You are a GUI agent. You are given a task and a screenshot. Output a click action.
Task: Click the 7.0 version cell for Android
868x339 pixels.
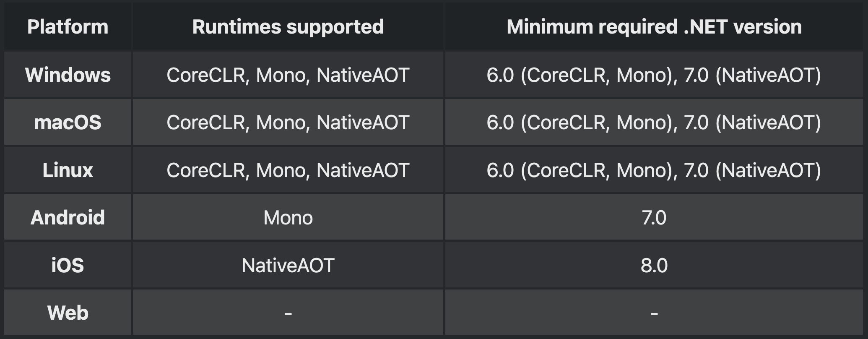point(654,218)
